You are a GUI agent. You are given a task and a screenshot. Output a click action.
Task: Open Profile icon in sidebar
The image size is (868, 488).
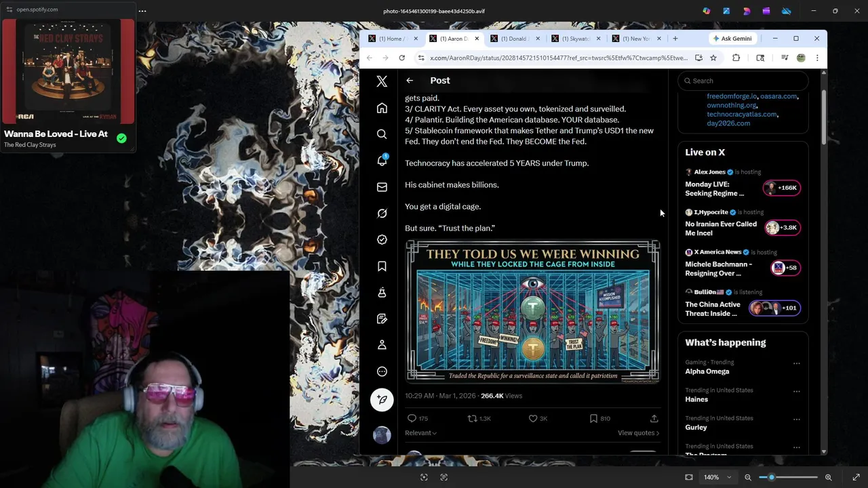pyautogui.click(x=382, y=345)
